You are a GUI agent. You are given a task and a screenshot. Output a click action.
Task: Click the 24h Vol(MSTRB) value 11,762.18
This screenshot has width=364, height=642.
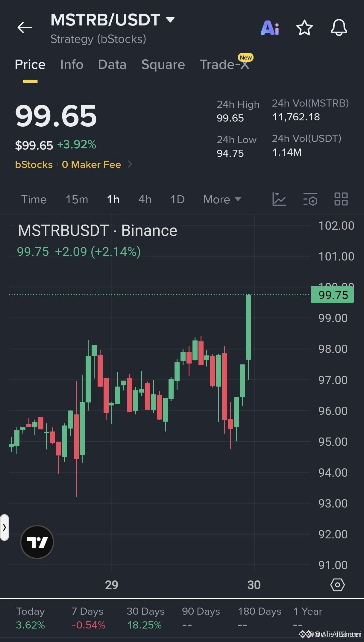296,117
